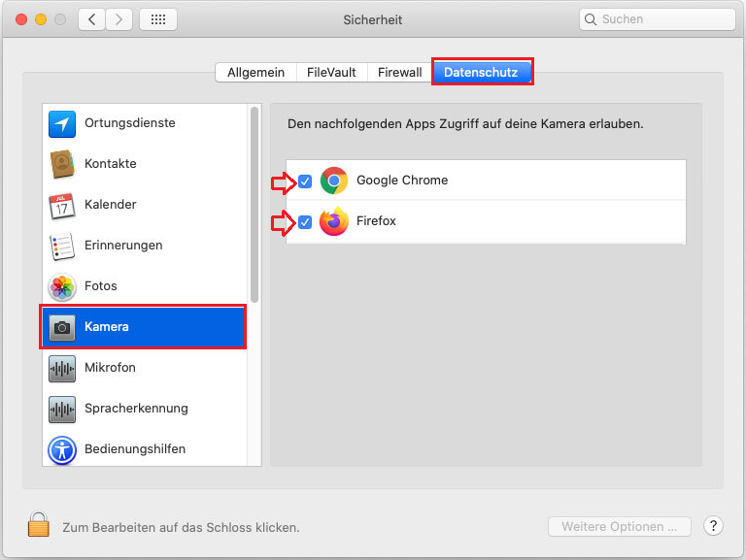
Task: Select the Fotos icon in sidebar
Action: coord(62,286)
